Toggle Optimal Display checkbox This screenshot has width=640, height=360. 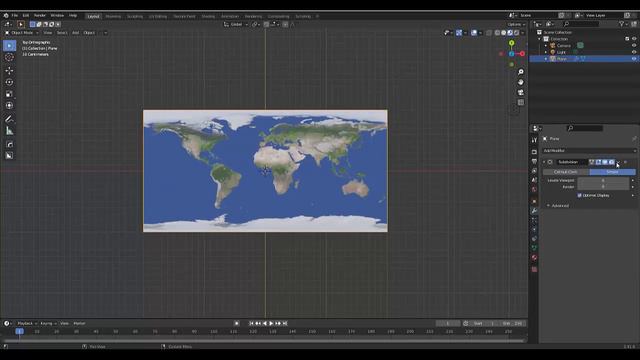(580, 196)
